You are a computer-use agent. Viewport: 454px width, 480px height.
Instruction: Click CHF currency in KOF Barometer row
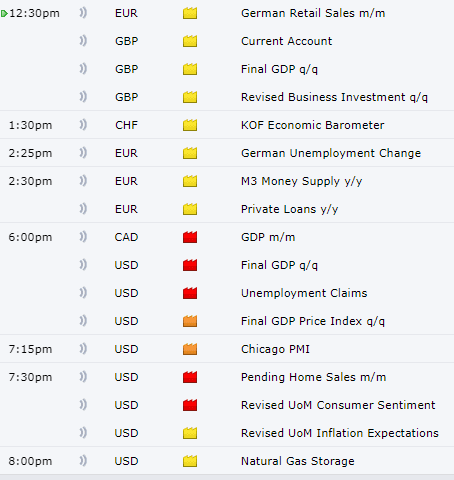pos(126,125)
